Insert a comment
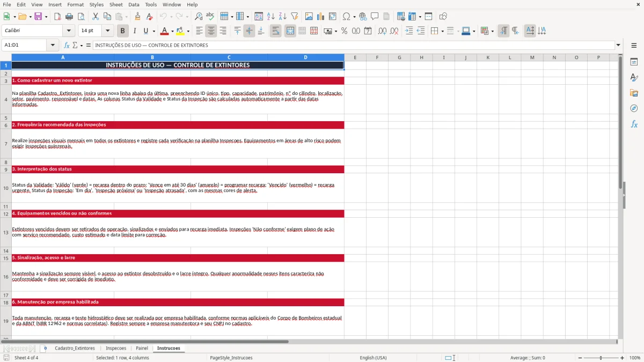Image resolution: width=644 pixels, height=362 pixels. 375,17
